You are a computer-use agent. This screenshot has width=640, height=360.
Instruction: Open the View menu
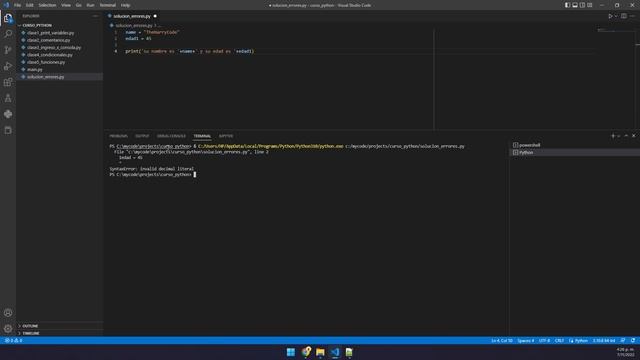[x=66, y=5]
